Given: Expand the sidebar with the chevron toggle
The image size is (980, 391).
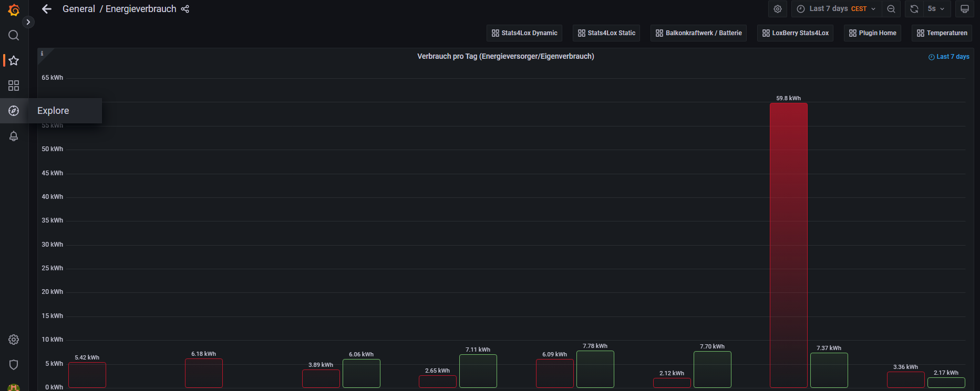Looking at the screenshot, I should [x=28, y=22].
